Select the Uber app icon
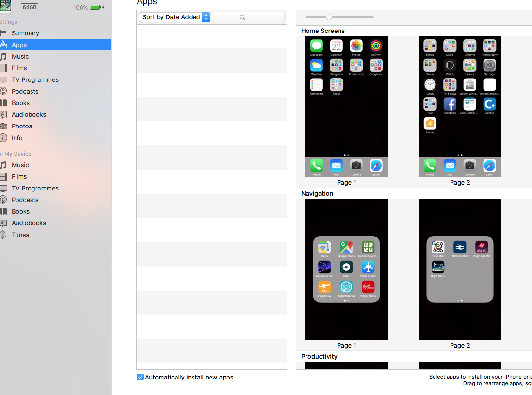The width and height of the screenshot is (532, 395). [346, 267]
